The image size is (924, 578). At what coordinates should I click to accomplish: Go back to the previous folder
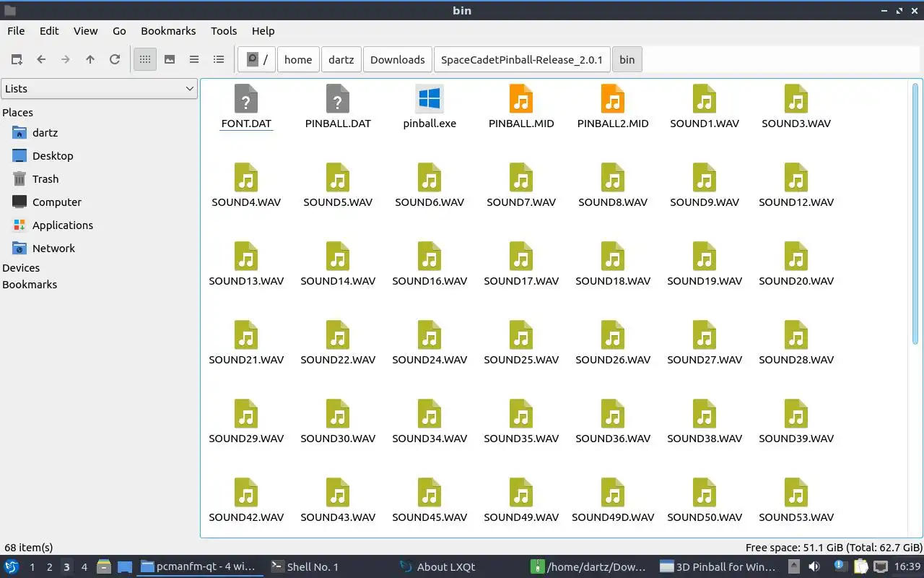click(x=41, y=60)
